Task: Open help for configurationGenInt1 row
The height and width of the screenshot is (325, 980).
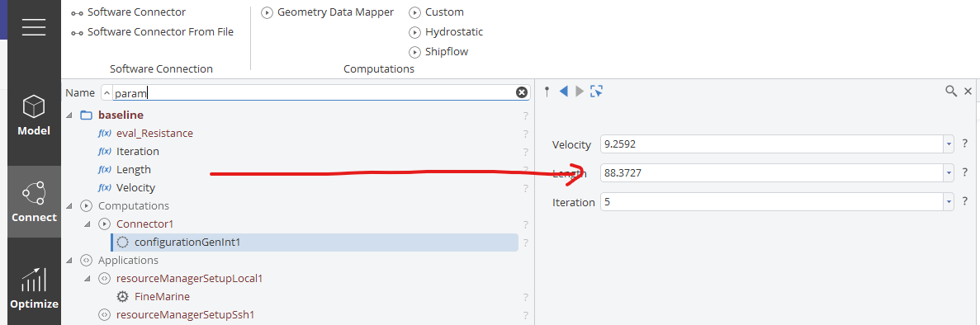Action: click(x=526, y=243)
